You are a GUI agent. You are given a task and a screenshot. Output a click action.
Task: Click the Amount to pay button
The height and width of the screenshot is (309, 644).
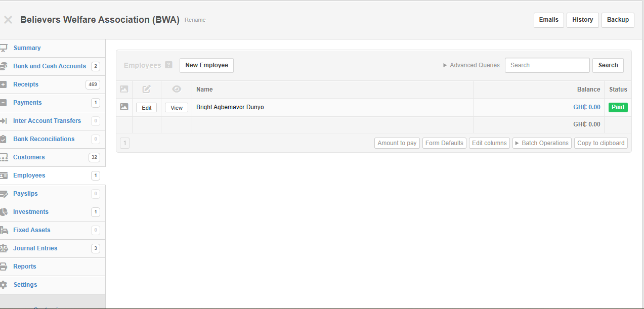(x=397, y=143)
